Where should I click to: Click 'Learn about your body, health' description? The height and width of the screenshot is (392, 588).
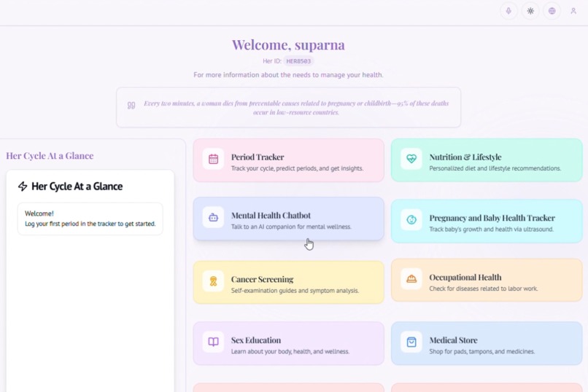click(x=290, y=352)
